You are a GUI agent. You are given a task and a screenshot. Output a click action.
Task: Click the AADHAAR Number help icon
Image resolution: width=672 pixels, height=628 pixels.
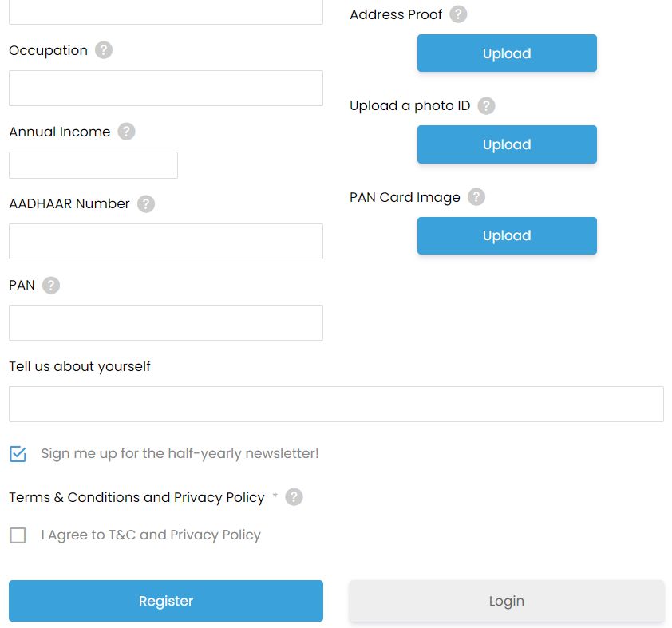146,204
